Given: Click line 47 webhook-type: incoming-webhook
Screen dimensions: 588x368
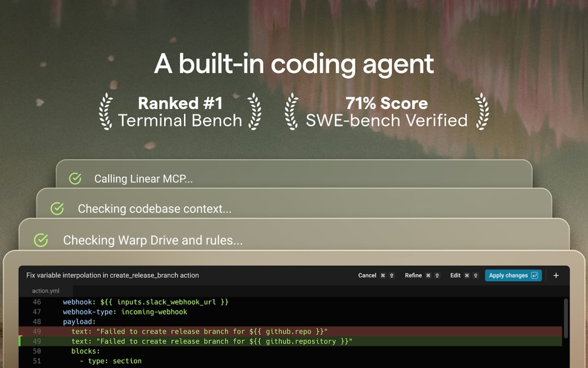Looking at the screenshot, I should pos(125,312).
